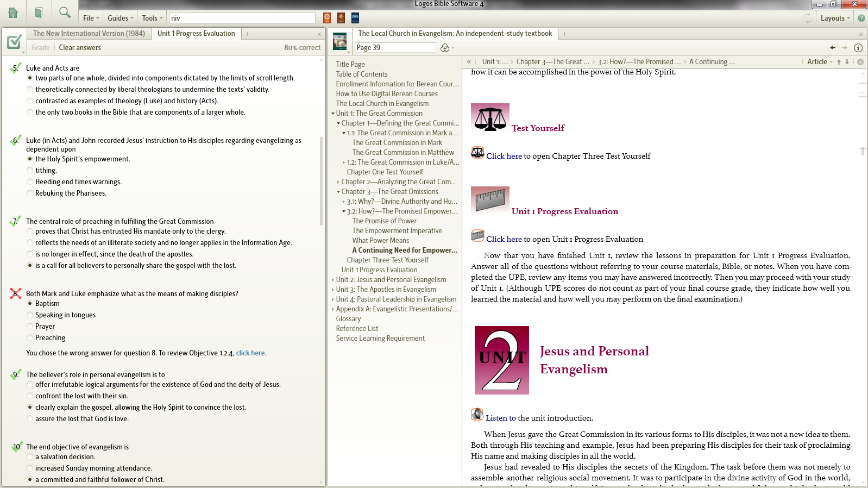868x488 pixels.
Task: Expand Unit 2: Jesus and Personal Evangelism
Action: [x=333, y=280]
